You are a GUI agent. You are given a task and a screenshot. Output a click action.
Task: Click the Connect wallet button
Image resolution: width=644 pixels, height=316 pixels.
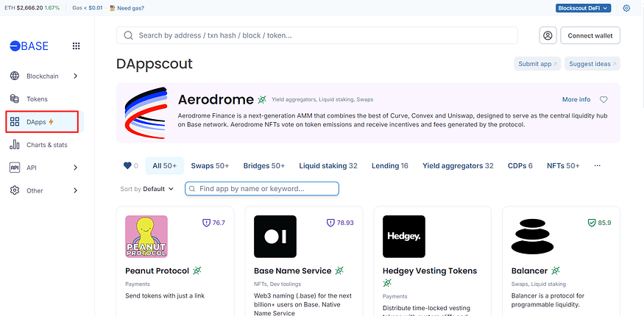(x=590, y=36)
